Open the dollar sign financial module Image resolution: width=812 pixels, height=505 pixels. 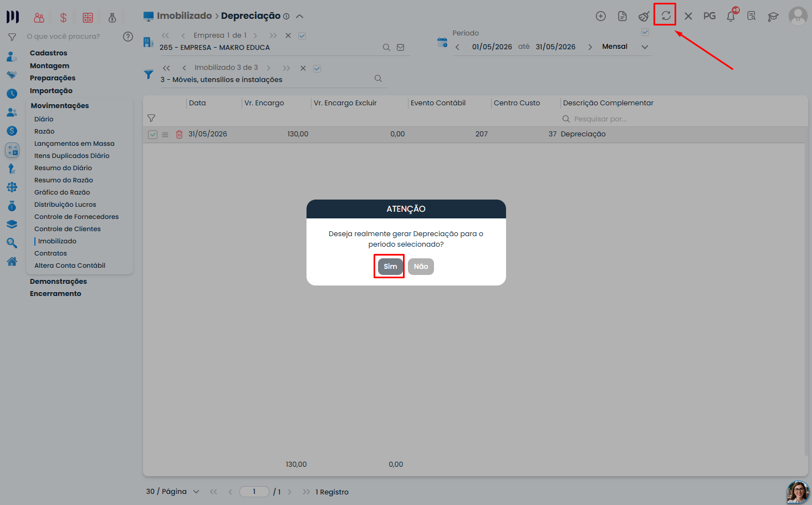click(63, 18)
